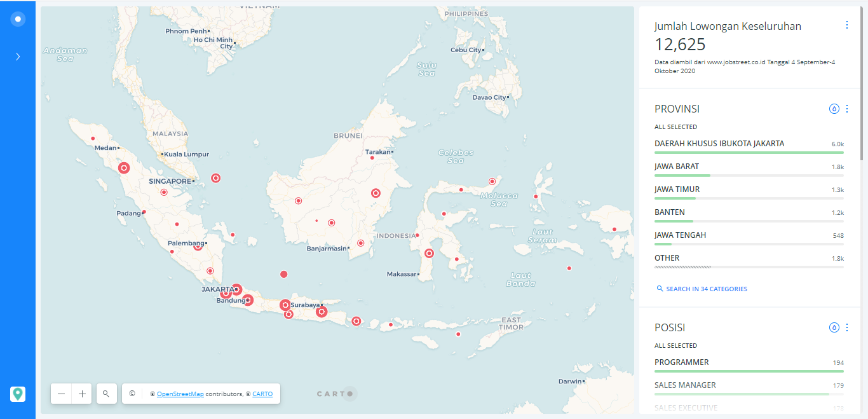Screen dimensions: 868x419
Task: Select the OTHER category in PROVINSI
Action: (667, 258)
